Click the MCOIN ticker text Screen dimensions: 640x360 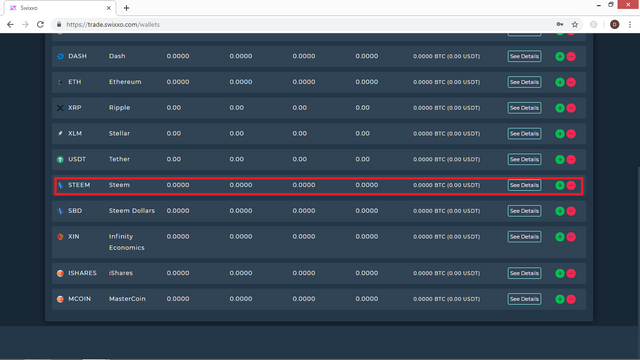click(79, 299)
